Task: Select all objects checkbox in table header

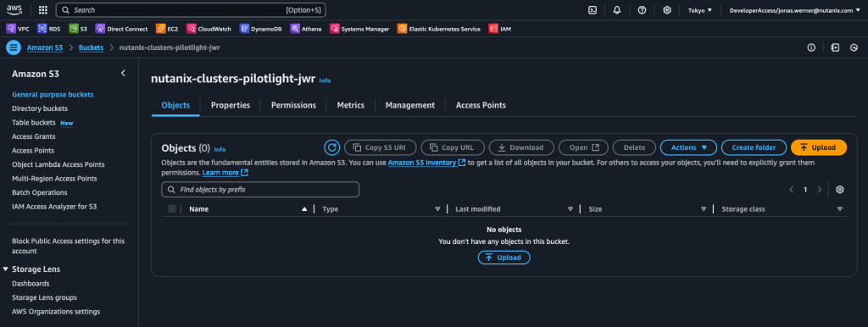Action: point(171,208)
